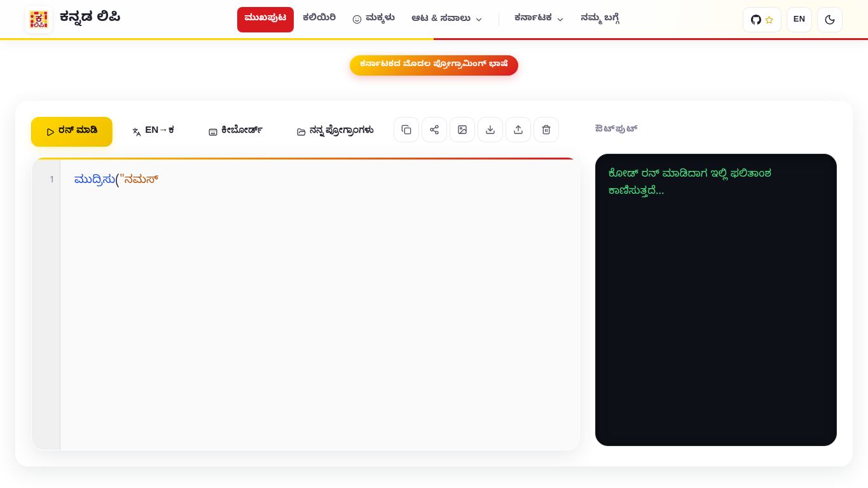Click the ಕರ್ನಾಟಕದ ಮೊದಲ ಪ್ರೋಗ್ರಾಮಿಂಗ್ ಭಾಷೆ badge
Screen dimensions: 868x488
(434, 65)
